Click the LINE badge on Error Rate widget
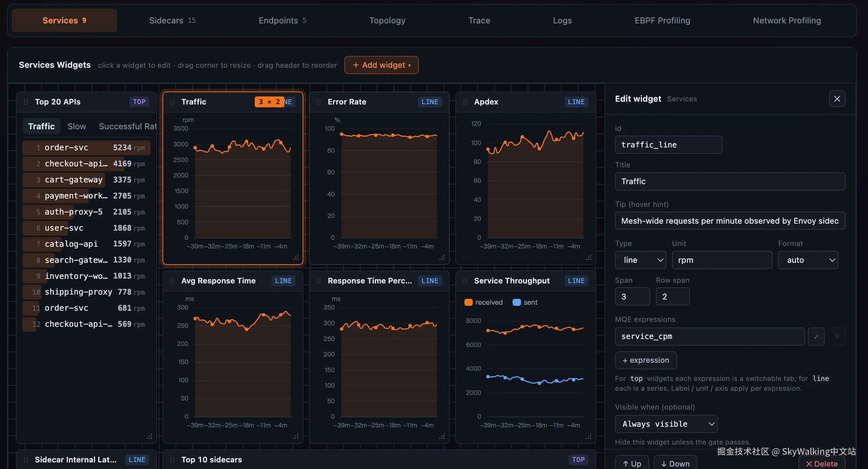 (x=430, y=102)
